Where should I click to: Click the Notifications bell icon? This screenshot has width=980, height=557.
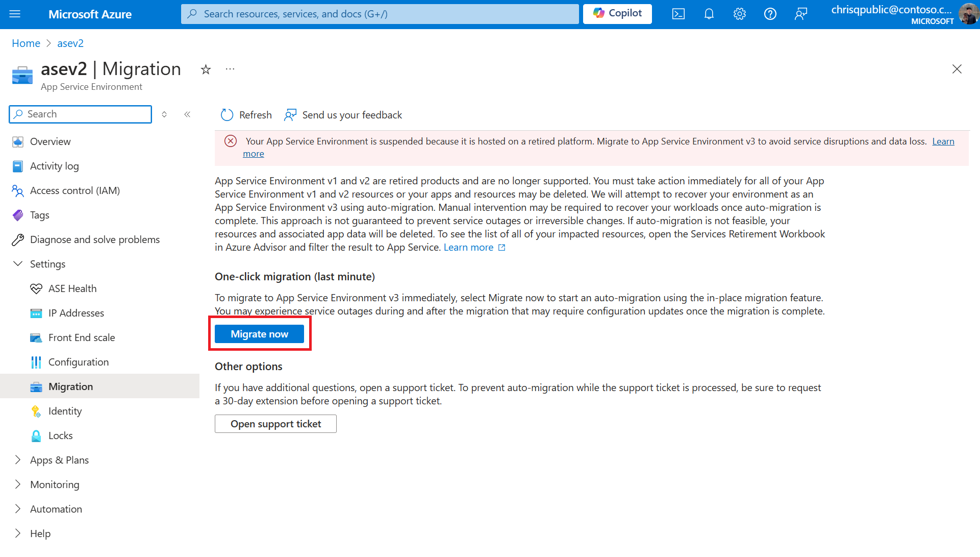709,13
